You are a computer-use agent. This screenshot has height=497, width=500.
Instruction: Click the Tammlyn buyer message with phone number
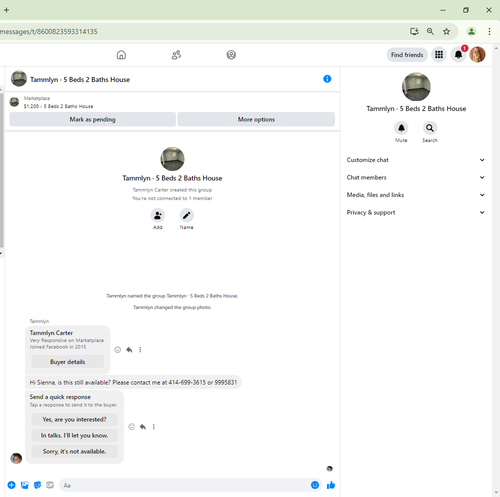point(133,382)
